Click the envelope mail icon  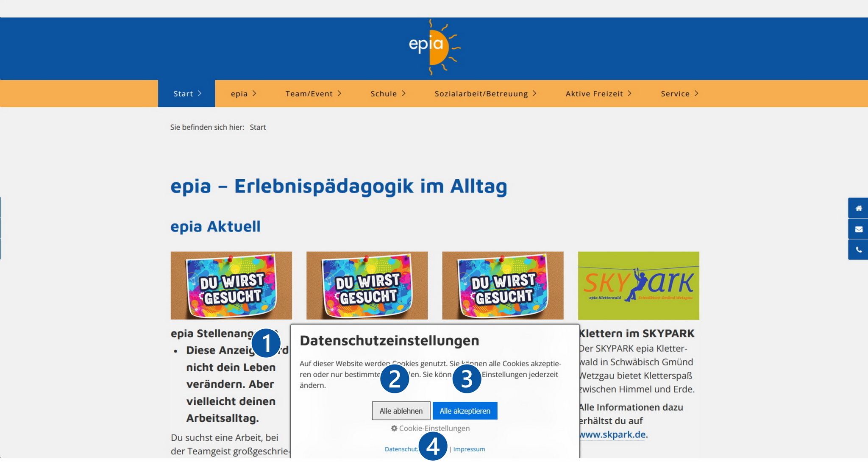tap(858, 229)
